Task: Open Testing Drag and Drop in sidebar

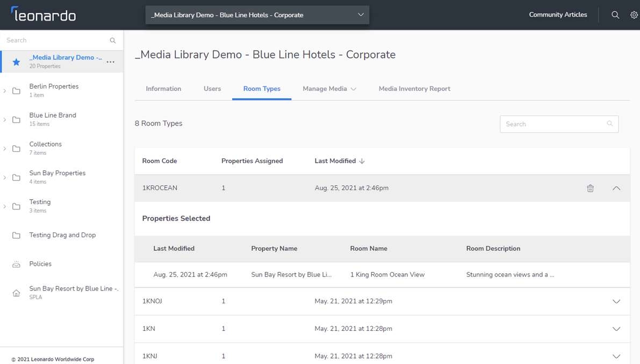Action: point(62,235)
